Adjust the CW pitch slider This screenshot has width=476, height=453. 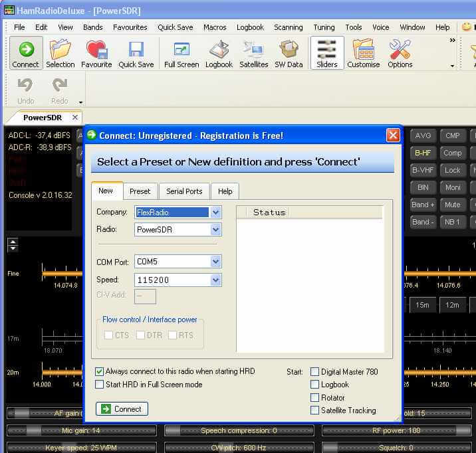click(x=239, y=448)
